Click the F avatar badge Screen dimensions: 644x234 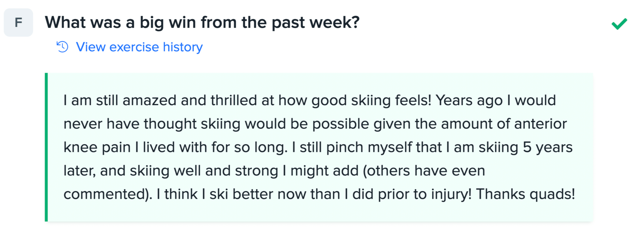click(18, 22)
